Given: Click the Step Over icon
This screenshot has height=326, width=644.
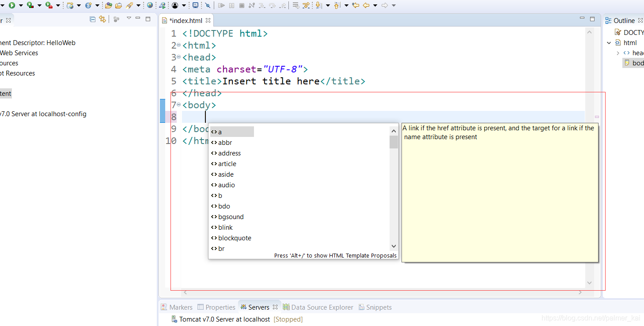Looking at the screenshot, I should tap(272, 5).
